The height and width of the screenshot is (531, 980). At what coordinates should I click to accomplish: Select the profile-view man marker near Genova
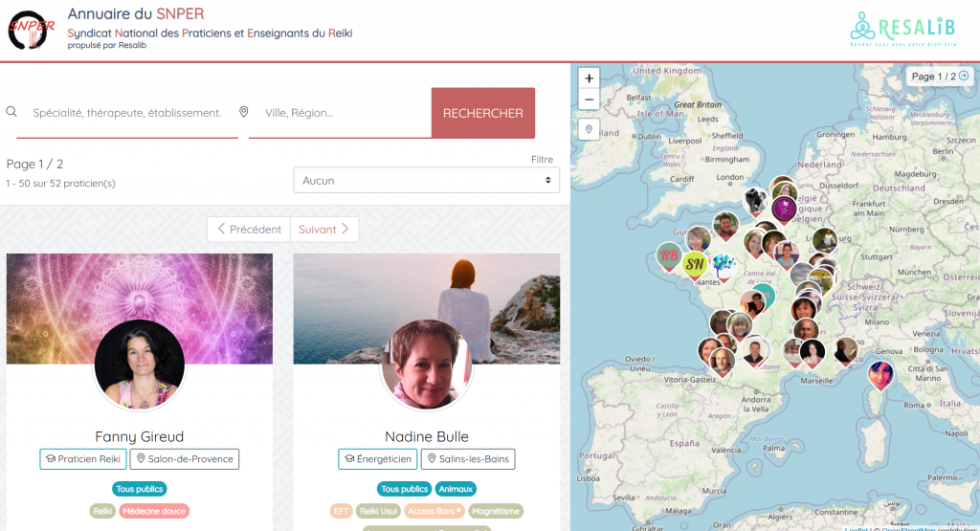[x=846, y=351]
